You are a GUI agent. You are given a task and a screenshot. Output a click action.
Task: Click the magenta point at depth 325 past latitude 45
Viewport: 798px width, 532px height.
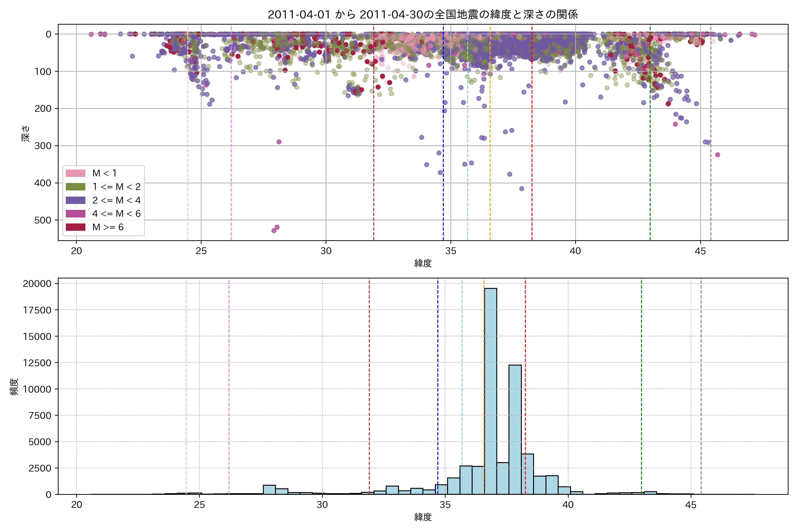[718, 155]
